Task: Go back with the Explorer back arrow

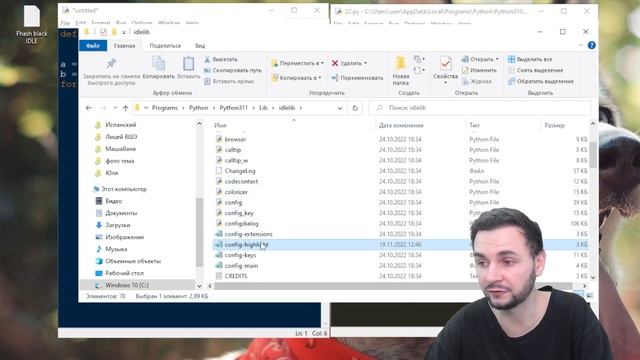Action: pyautogui.click(x=89, y=108)
